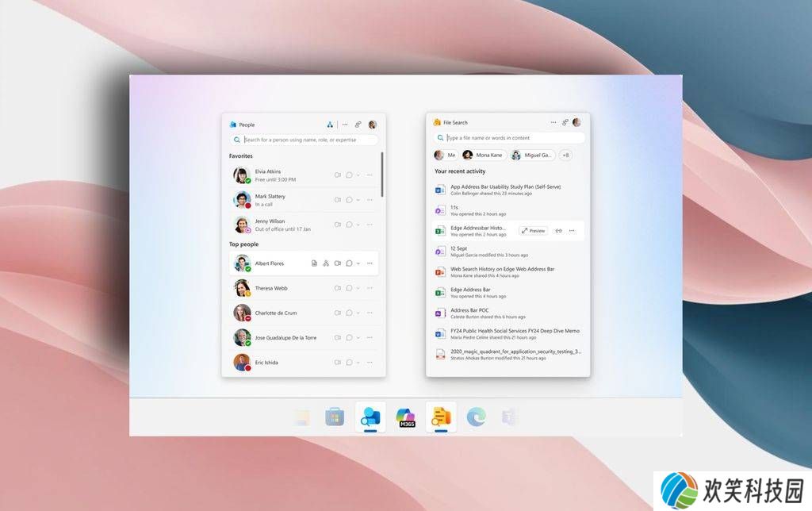Expand chat options dropdown for Elvia Atkins
This screenshot has width=812, height=511.
pos(358,175)
